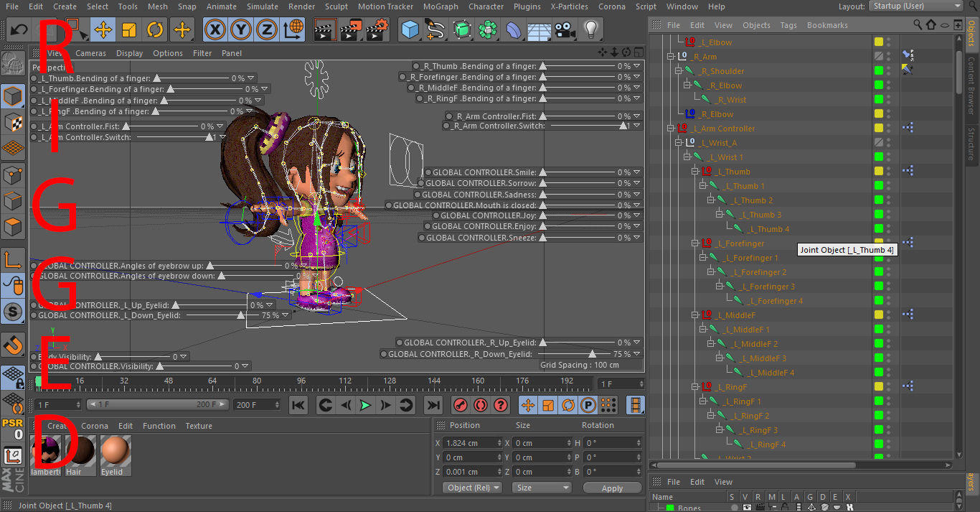This screenshot has width=980, height=512.
Task: Enable Axis mode L-shaped icon
Action: (x=14, y=261)
